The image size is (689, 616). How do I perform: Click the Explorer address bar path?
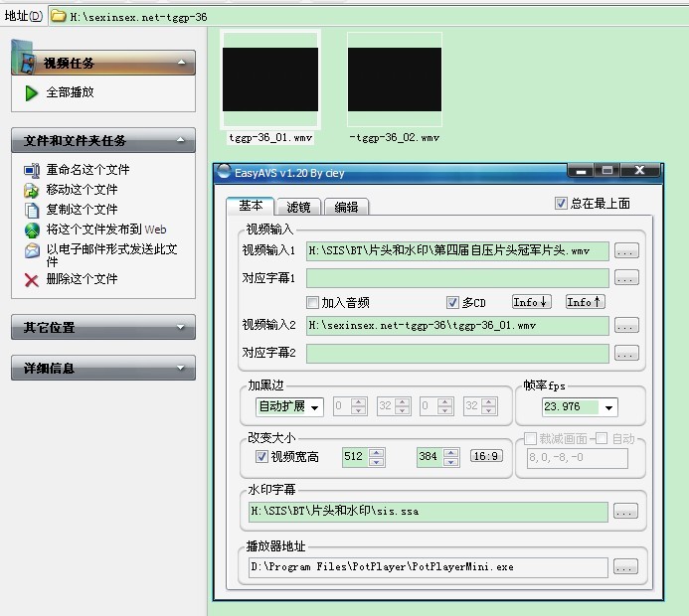coord(138,17)
